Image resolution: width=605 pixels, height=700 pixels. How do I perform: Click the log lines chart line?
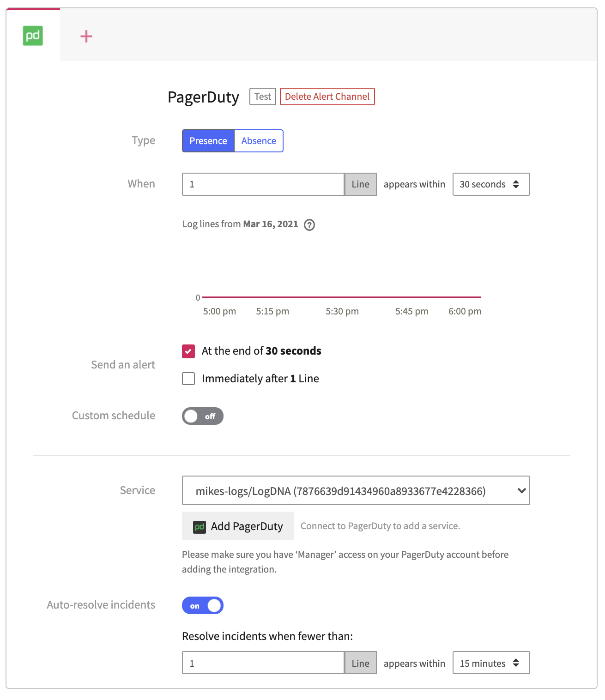click(x=342, y=297)
